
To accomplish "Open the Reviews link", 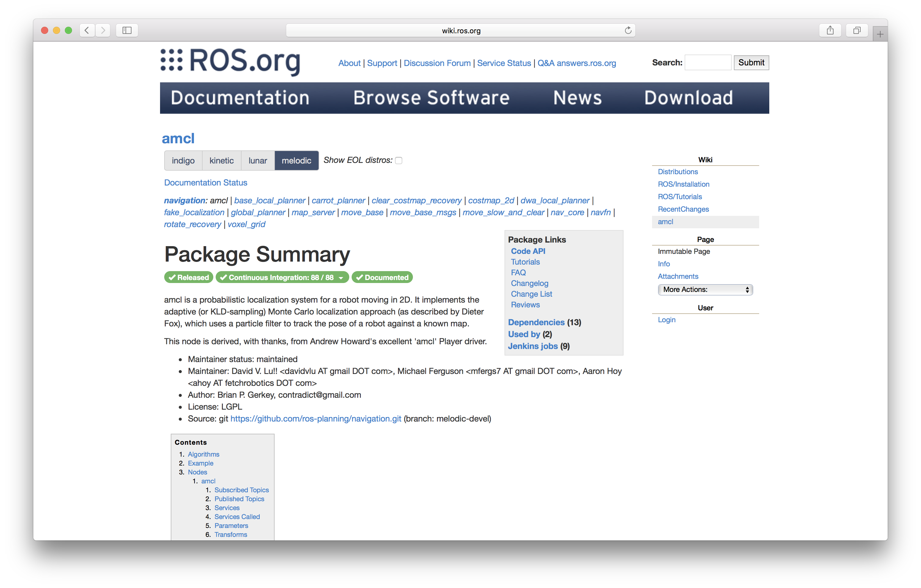I will 525,305.
